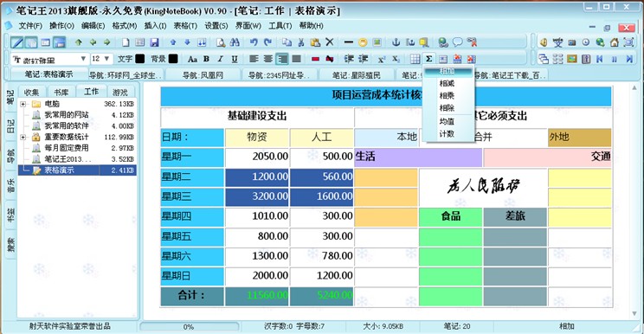Click the anchor icon in toolbar
The image size is (644, 334).
coord(396,42)
